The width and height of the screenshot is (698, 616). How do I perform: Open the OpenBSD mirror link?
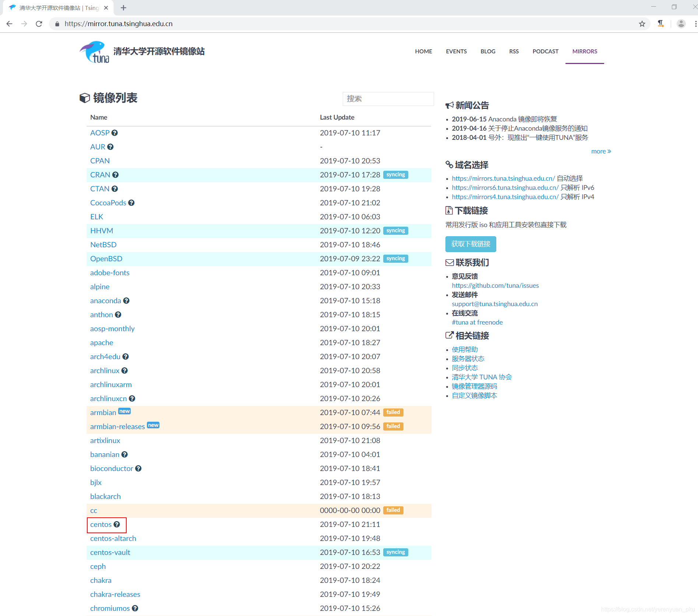(106, 259)
